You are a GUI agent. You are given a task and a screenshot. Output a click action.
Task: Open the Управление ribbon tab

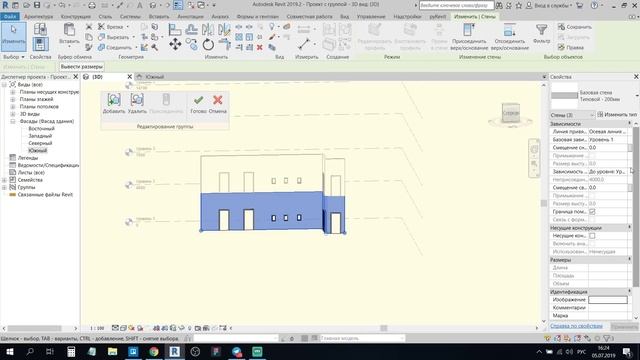(371, 17)
